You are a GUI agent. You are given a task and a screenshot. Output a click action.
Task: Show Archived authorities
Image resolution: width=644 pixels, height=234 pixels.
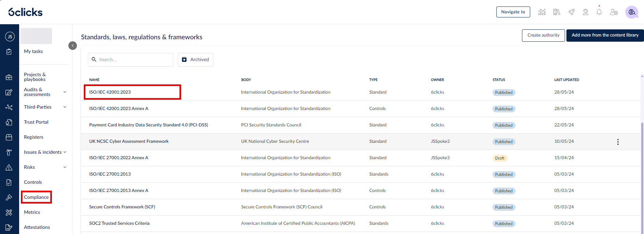tap(196, 59)
